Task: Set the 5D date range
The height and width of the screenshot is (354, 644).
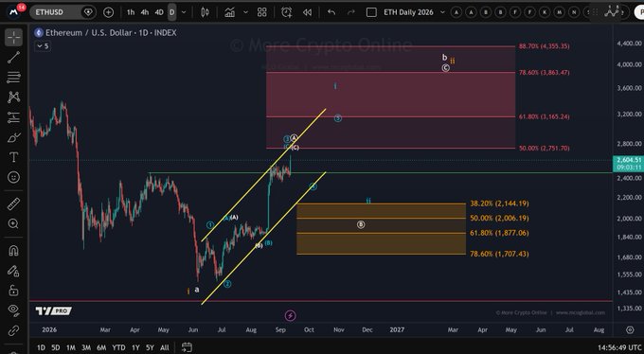Action: (56, 347)
